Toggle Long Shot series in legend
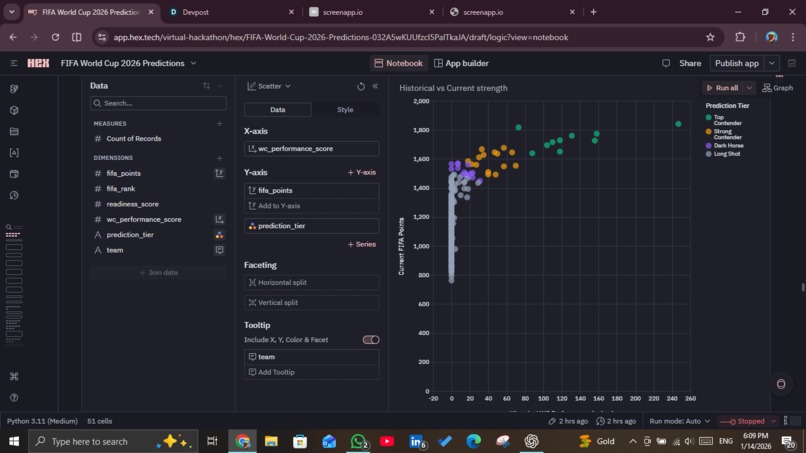This screenshot has height=453, width=806. click(x=723, y=154)
